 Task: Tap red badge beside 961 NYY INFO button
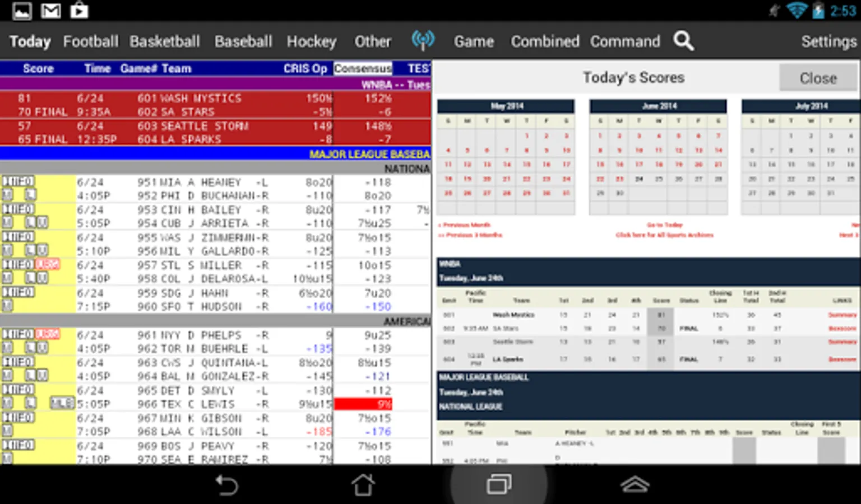click(x=48, y=334)
